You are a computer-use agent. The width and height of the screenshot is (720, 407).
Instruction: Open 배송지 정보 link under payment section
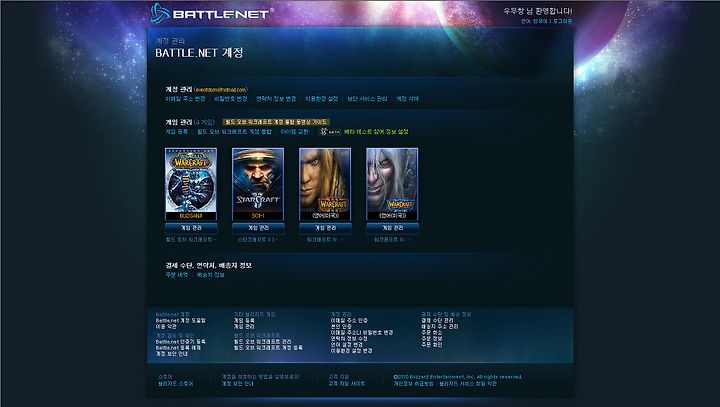(210, 275)
